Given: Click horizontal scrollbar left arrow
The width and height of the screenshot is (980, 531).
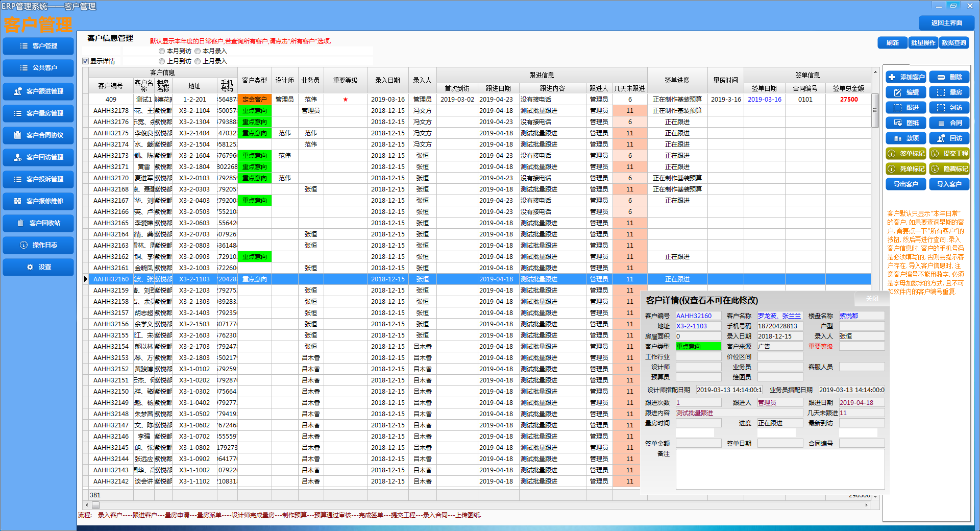Looking at the screenshot, I should (87, 505).
